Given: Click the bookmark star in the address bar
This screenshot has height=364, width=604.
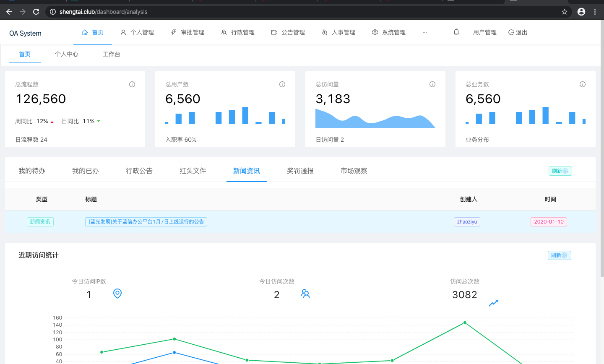Looking at the screenshot, I should (565, 12).
